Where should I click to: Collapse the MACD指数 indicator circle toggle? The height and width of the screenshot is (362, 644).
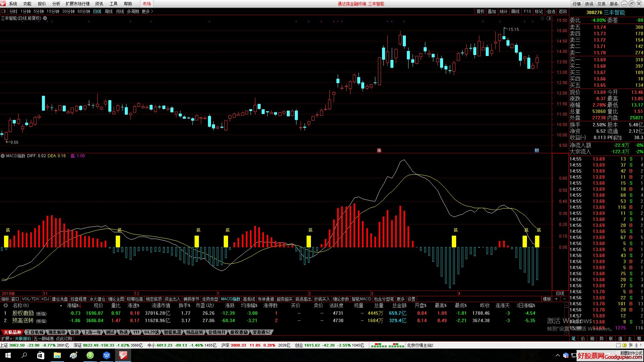pos(3,156)
